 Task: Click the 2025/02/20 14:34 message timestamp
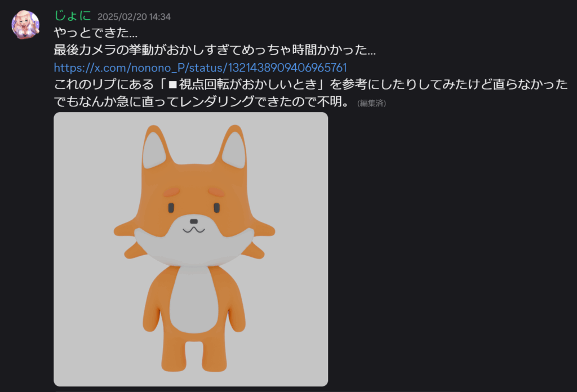(x=134, y=17)
